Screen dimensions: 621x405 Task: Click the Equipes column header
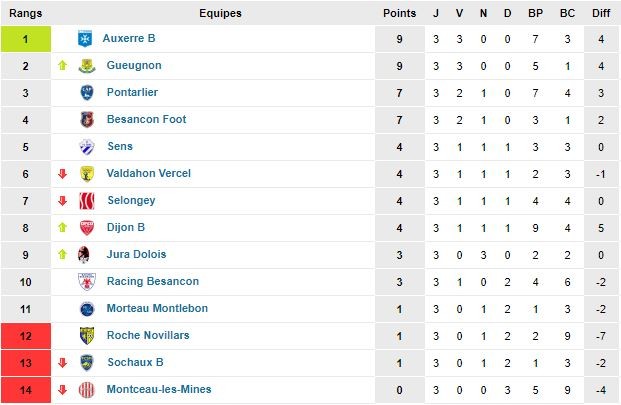220,13
